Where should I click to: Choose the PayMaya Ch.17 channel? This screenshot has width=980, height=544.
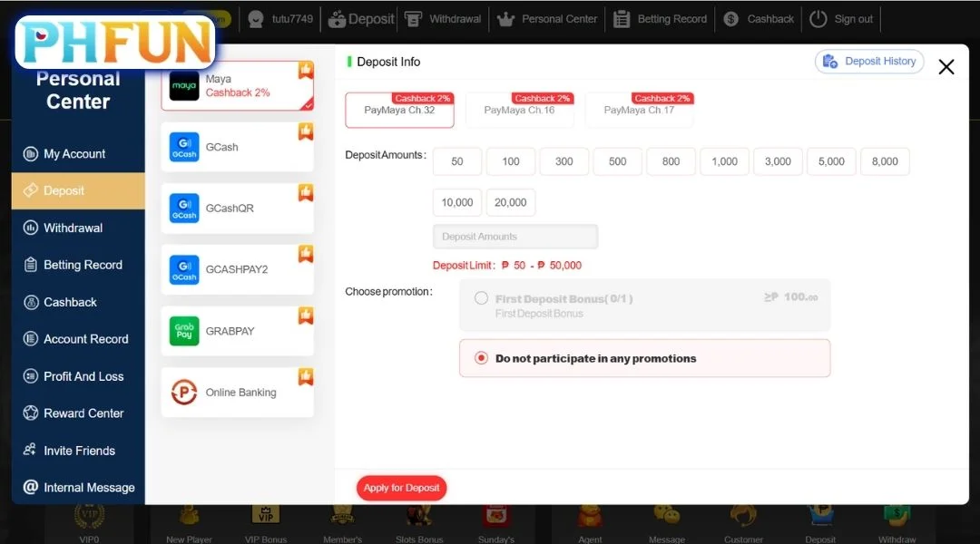click(x=640, y=110)
